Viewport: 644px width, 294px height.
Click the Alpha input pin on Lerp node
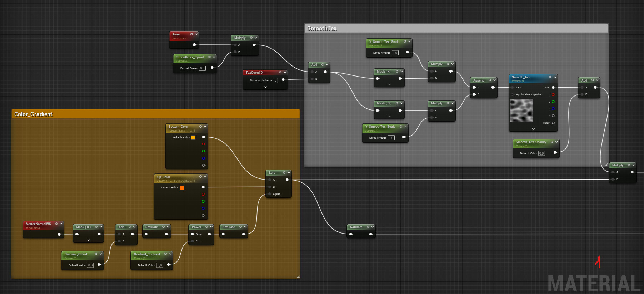point(270,194)
